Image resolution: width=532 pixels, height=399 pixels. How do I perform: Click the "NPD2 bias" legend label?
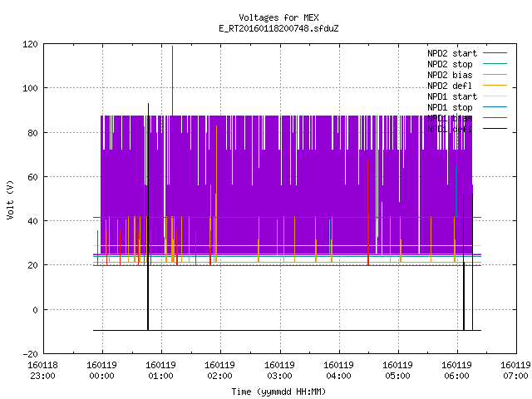coord(450,75)
